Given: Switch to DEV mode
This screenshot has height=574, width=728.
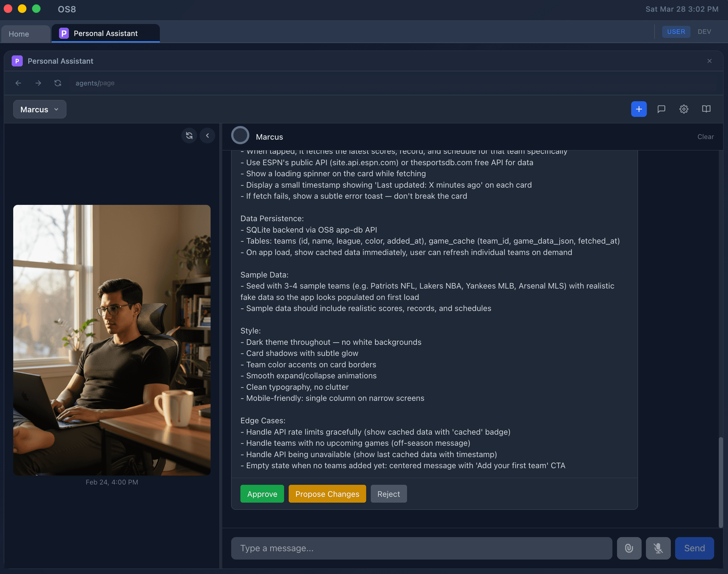Looking at the screenshot, I should (704, 32).
